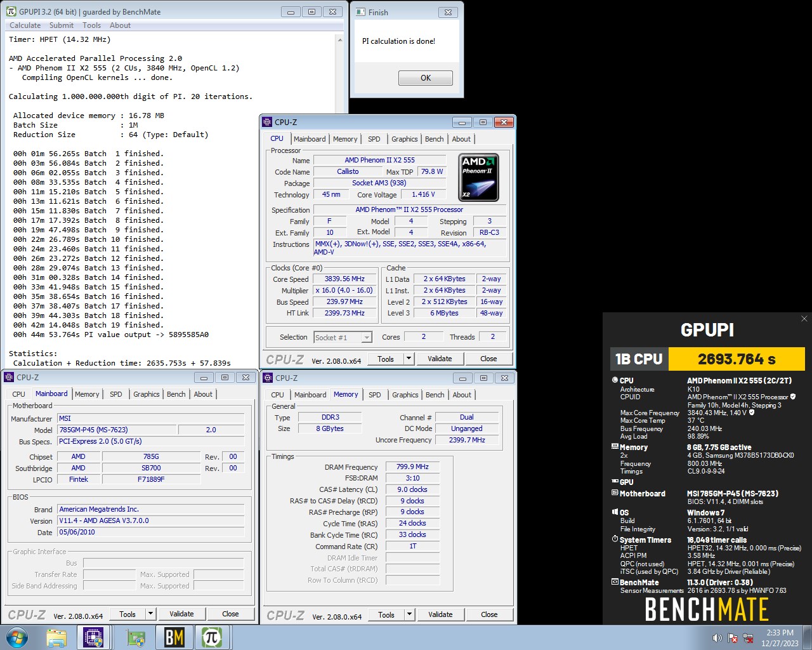The image size is (812, 650).
Task: Click the CPU-Z Memory window title icon
Action: click(268, 378)
